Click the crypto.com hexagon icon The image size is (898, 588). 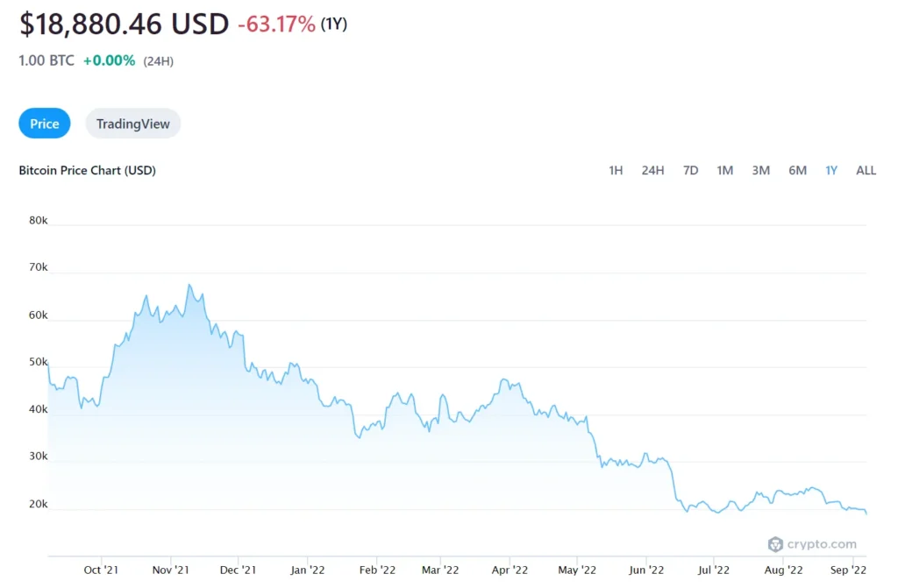775,543
